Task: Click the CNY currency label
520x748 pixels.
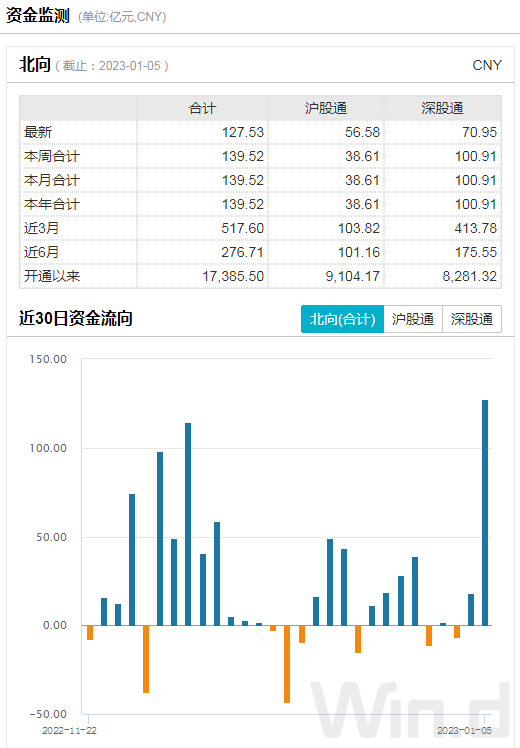Action: (487, 65)
